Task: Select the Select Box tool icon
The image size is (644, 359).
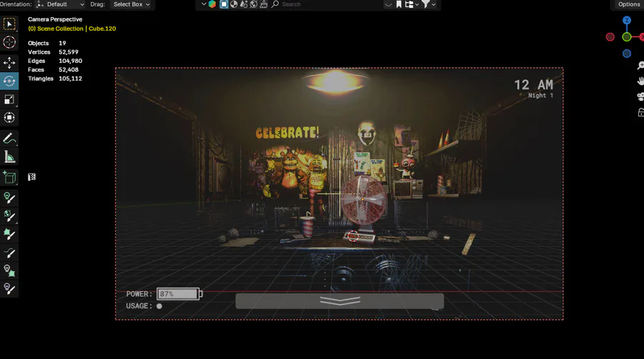Action: click(x=9, y=24)
